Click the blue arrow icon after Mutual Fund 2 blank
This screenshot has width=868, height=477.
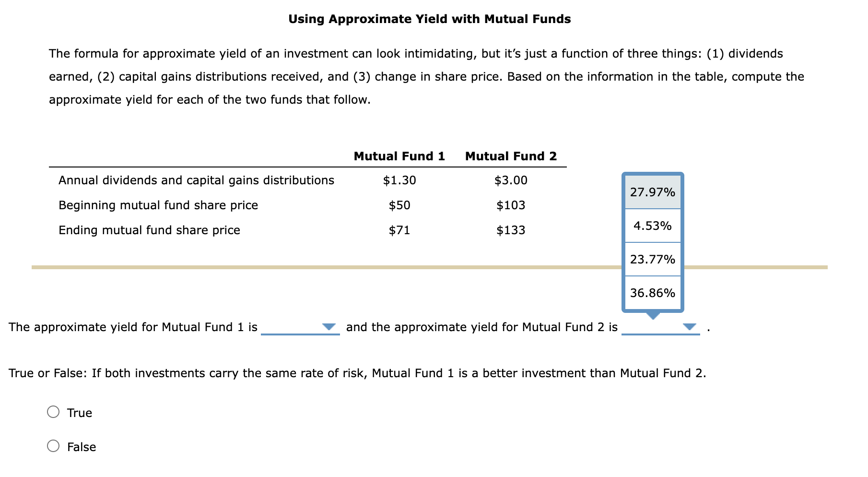[690, 327]
